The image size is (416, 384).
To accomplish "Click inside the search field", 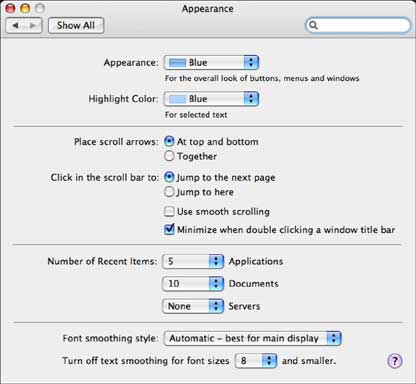I will pos(358,25).
